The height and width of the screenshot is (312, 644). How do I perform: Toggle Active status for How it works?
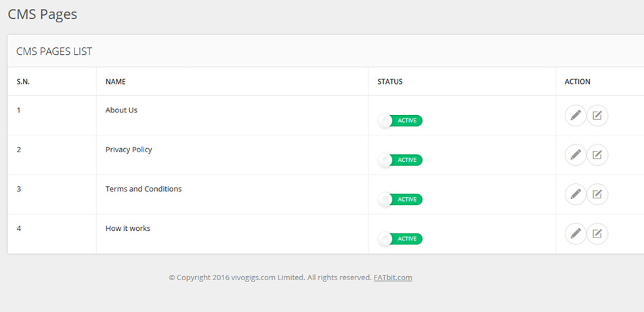[x=400, y=239]
